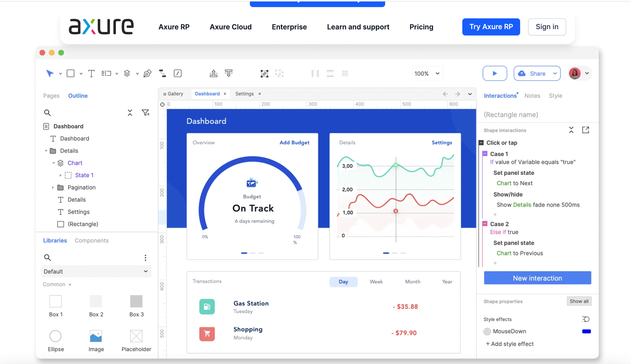
Task: Open the Notes tab
Action: click(x=532, y=96)
